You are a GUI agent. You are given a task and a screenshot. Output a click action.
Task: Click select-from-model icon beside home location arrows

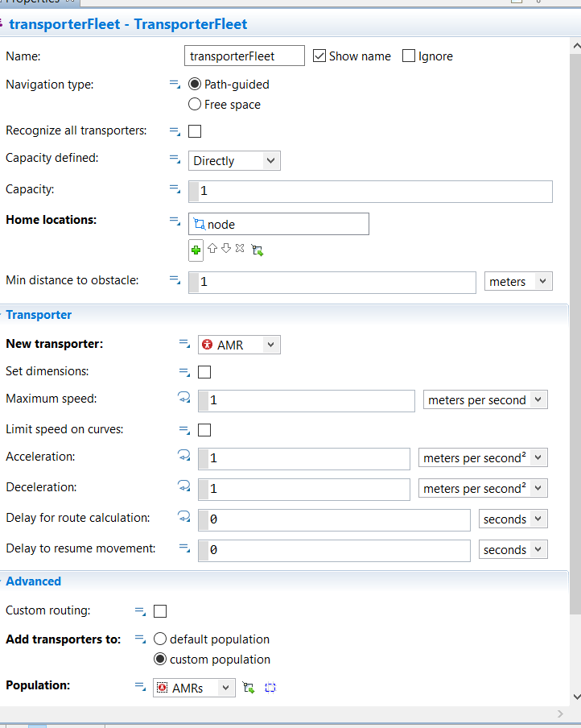click(258, 250)
